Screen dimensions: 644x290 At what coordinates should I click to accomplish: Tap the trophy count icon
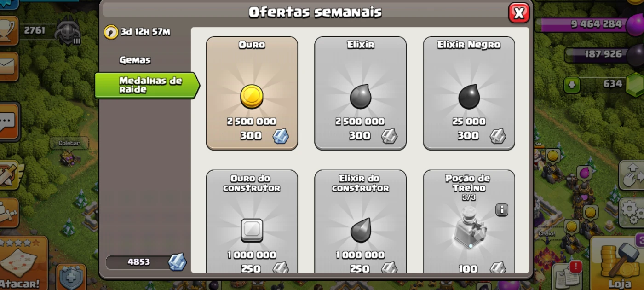[9, 31]
